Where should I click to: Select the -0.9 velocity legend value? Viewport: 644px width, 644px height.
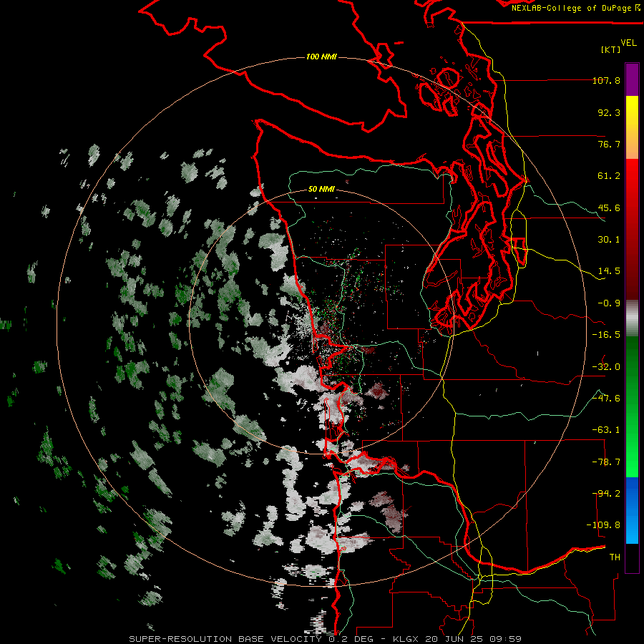coord(609,303)
